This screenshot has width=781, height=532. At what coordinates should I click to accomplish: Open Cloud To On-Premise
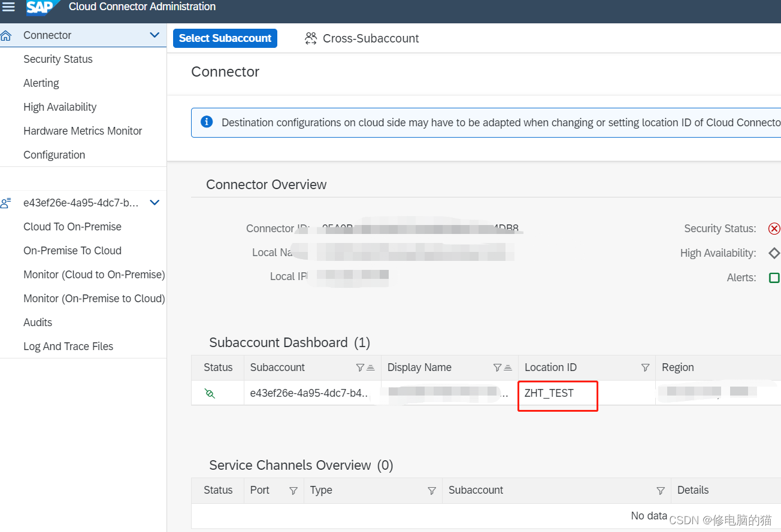(72, 227)
